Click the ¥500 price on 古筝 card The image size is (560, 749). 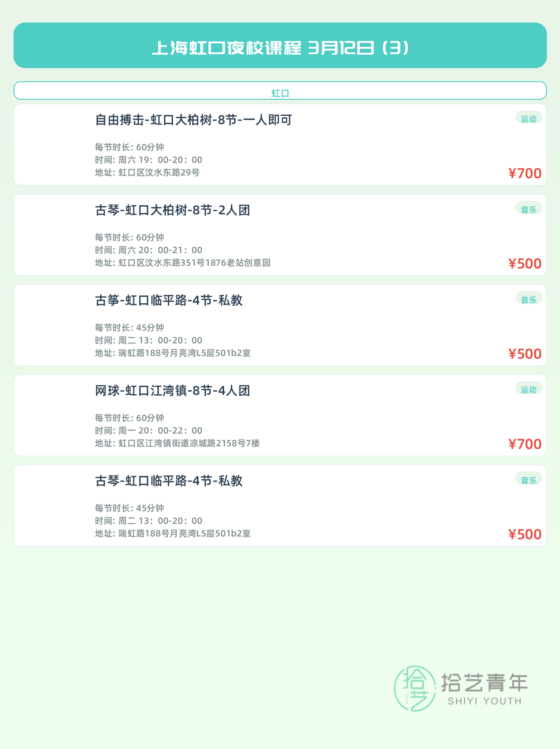(x=525, y=354)
